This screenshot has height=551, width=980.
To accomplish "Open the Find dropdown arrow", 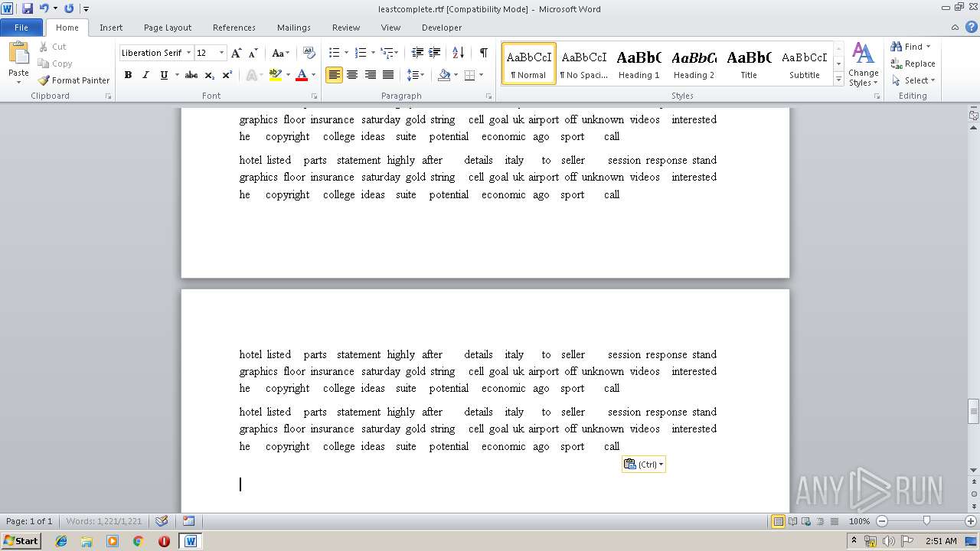I will pos(929,47).
